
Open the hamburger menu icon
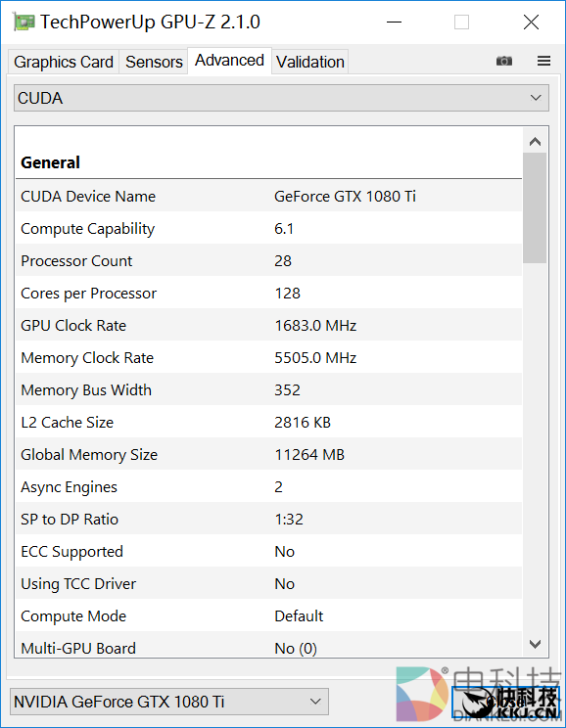tap(543, 61)
